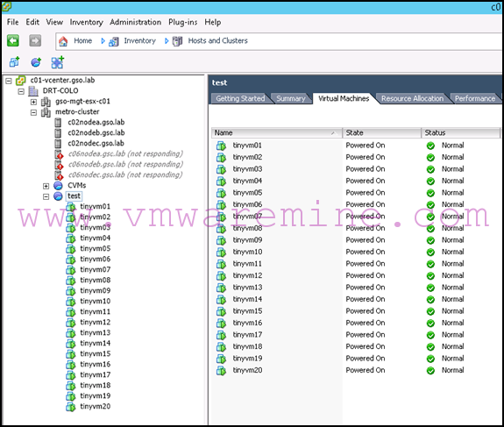Open the Help menu
504x427 pixels.
[213, 22]
